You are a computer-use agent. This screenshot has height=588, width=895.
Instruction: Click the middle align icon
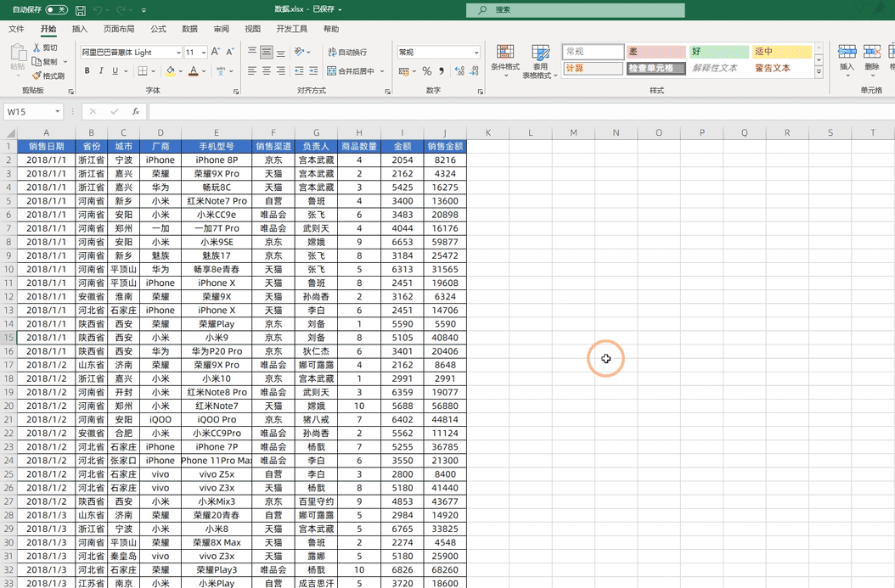pyautogui.click(x=267, y=52)
